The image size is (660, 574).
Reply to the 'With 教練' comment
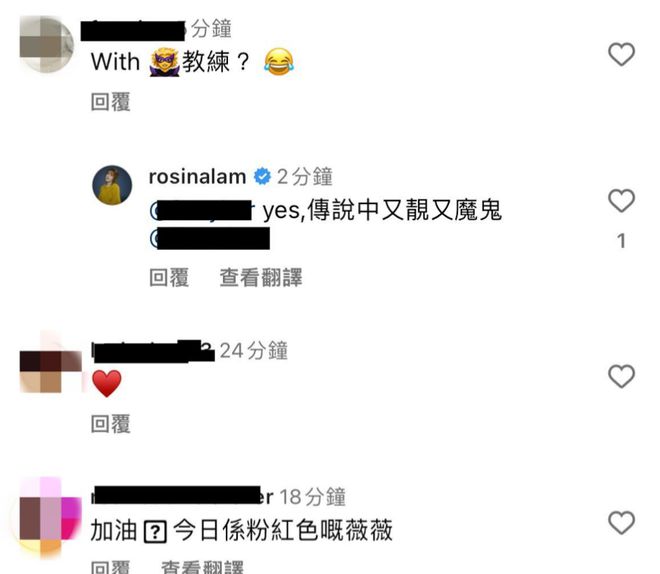pyautogui.click(x=111, y=102)
